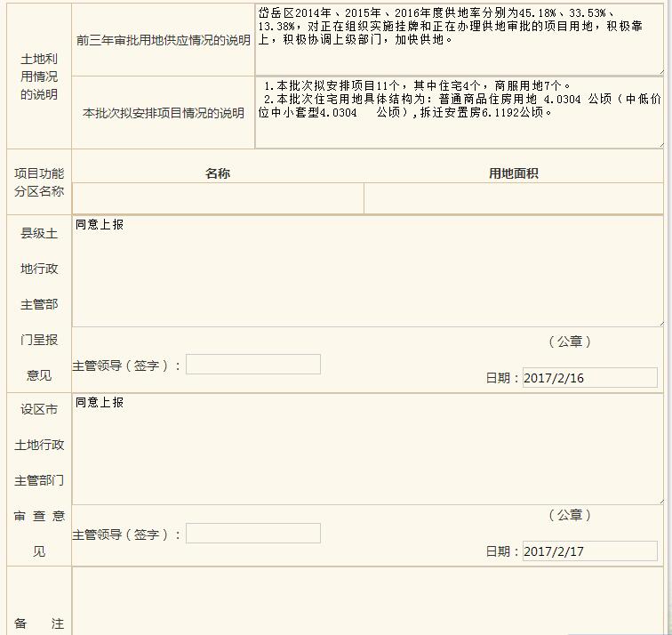This screenshot has width=672, height=635.
Task: Click the 用地面积 column header
Action: (513, 173)
